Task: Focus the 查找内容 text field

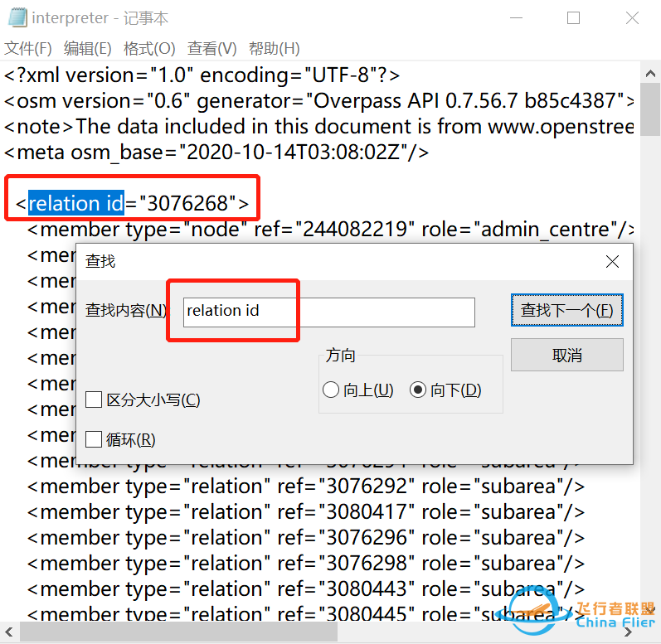Action: point(328,312)
